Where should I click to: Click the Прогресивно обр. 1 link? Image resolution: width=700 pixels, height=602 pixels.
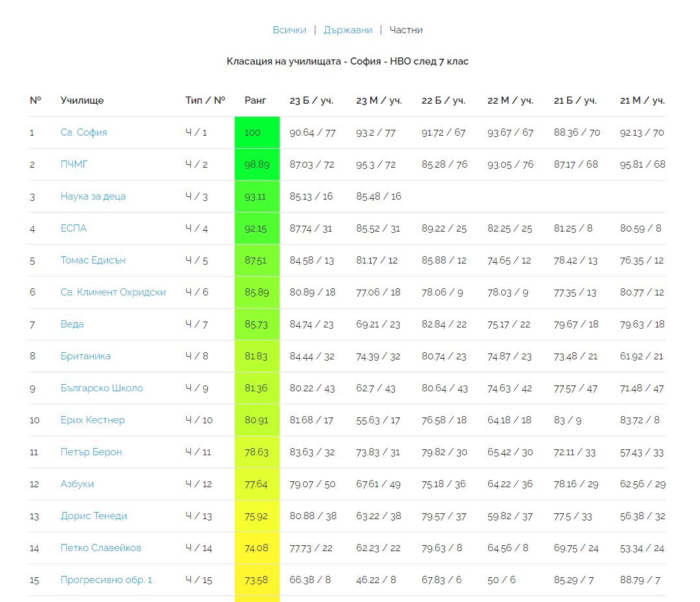coord(106,580)
